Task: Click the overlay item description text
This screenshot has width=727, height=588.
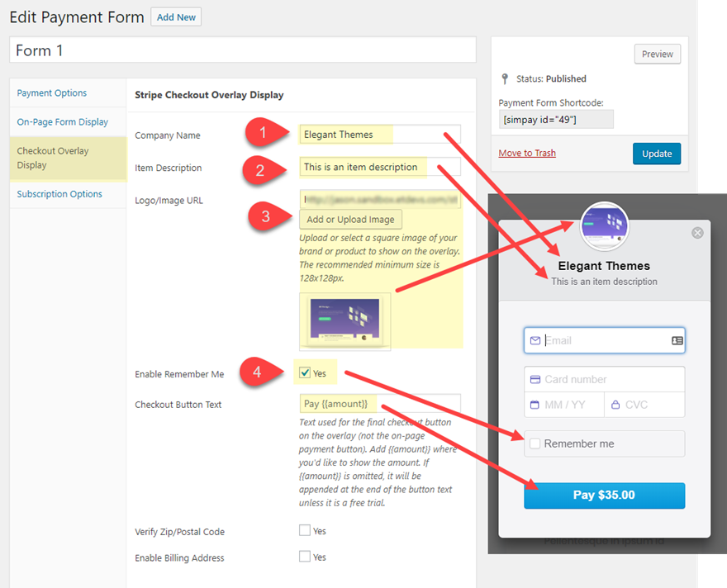Action: pos(604,282)
